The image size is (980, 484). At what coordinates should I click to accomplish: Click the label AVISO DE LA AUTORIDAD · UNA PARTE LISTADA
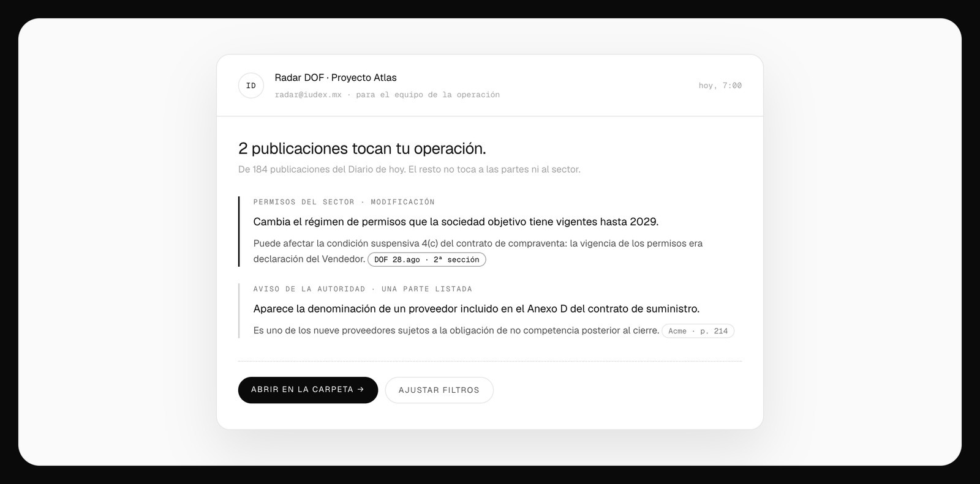[363, 289]
